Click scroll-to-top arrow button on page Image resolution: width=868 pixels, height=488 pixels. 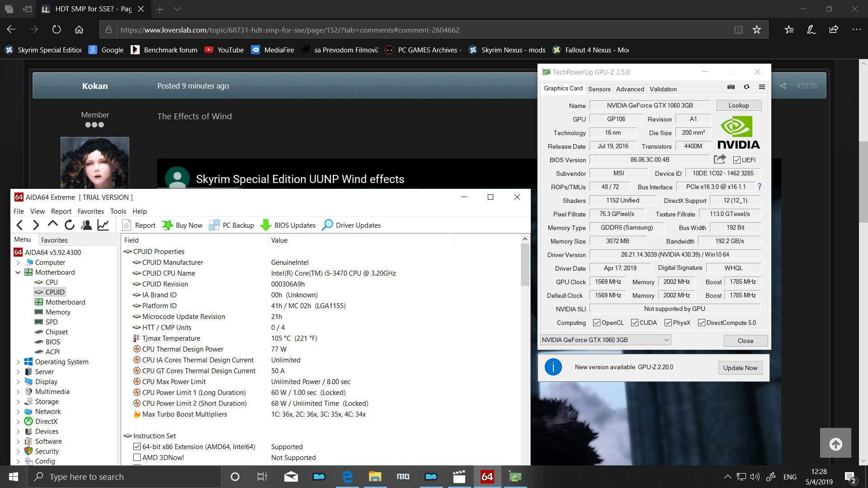(x=835, y=443)
